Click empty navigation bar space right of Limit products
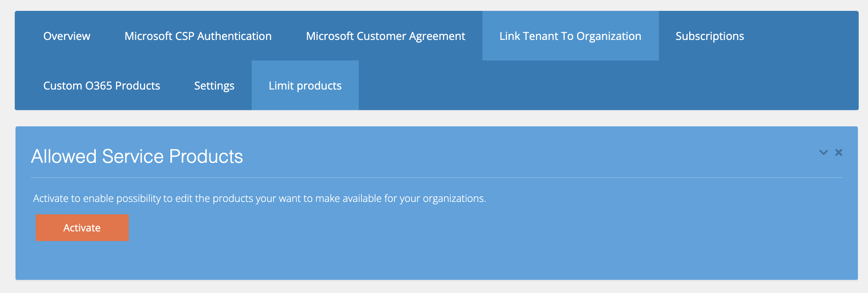Viewport: 868px width, 293px height. click(x=582, y=86)
